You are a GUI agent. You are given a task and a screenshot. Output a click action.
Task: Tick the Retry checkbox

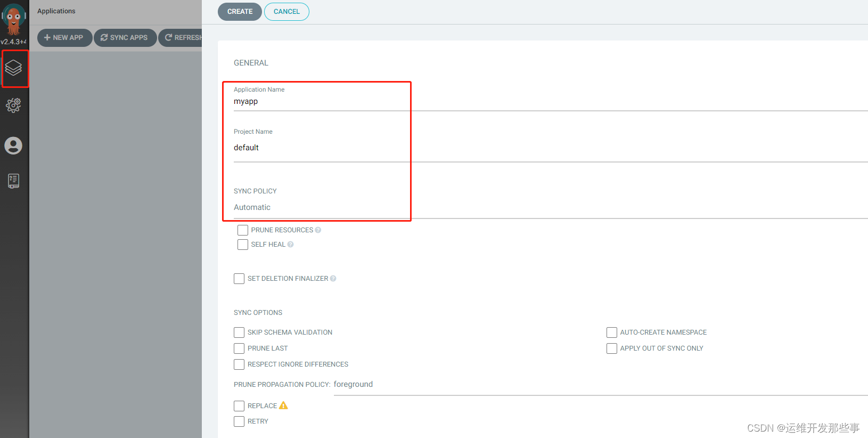point(239,421)
